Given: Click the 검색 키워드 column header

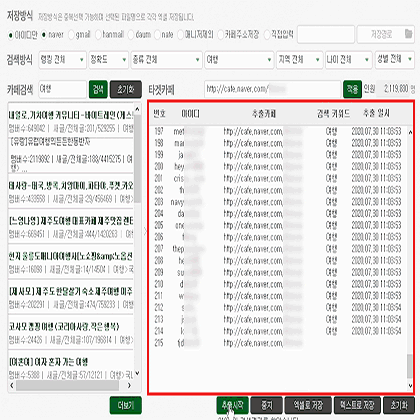Looking at the screenshot, I should coord(333,114).
